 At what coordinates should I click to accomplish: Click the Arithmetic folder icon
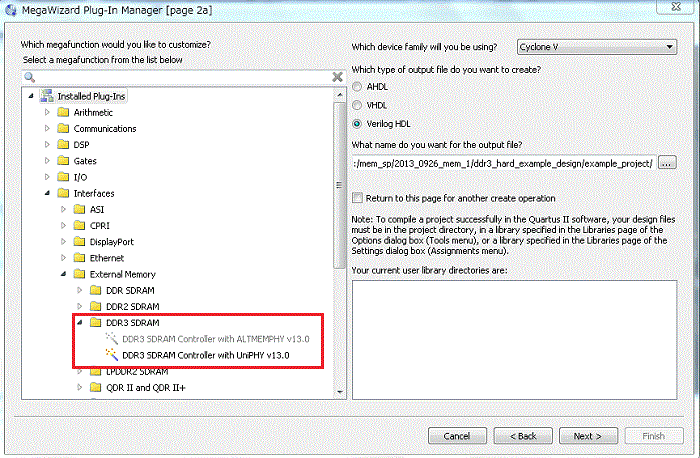tap(63, 112)
